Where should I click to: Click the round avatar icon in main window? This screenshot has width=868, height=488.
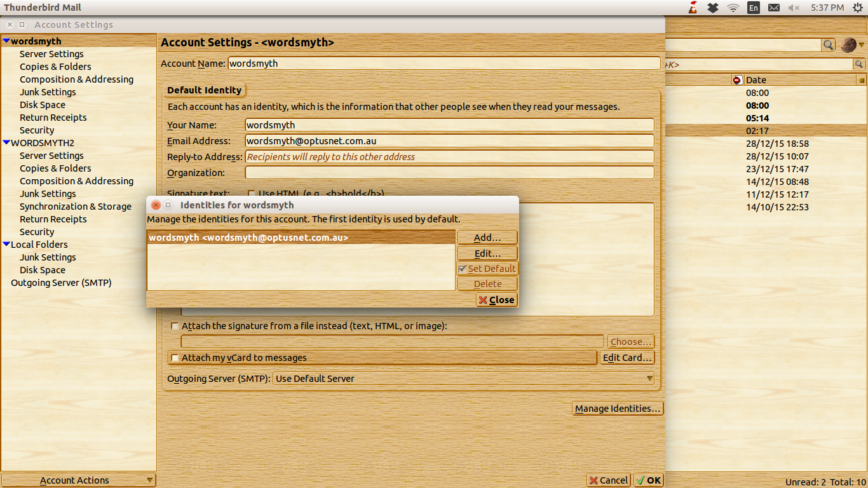848,45
